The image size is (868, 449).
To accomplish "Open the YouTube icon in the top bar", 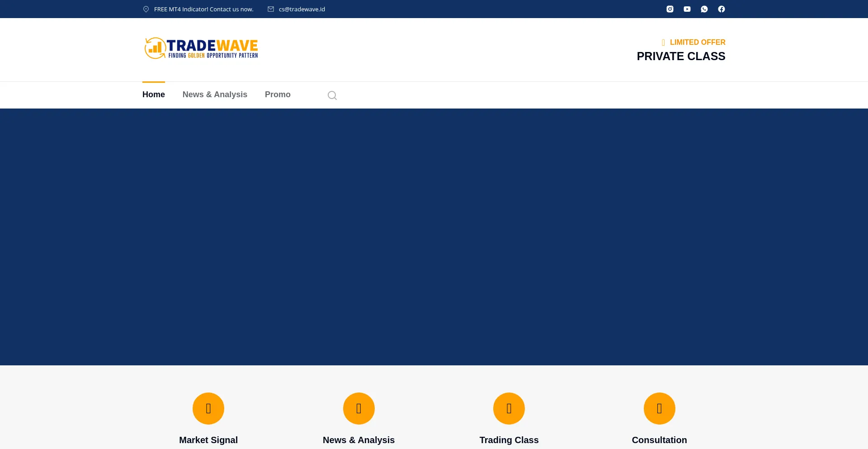I will pyautogui.click(x=687, y=9).
